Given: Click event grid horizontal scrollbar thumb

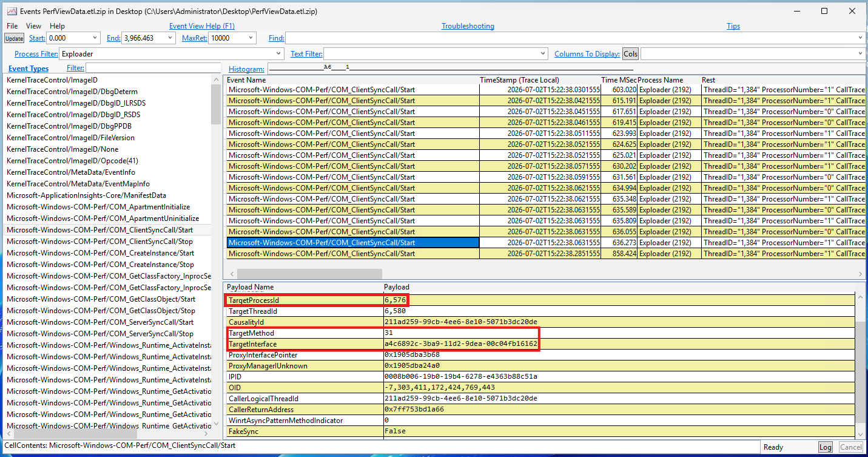Looking at the screenshot, I should click(309, 274).
